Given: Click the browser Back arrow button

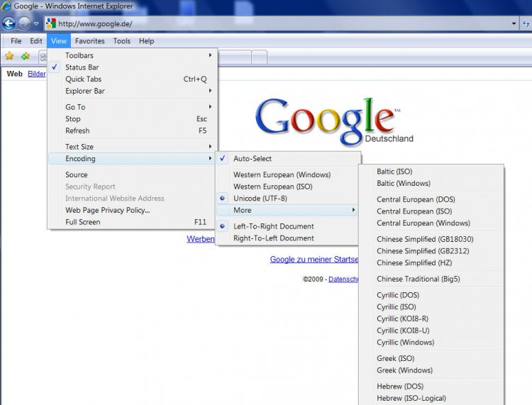Looking at the screenshot, I should tap(9, 23).
